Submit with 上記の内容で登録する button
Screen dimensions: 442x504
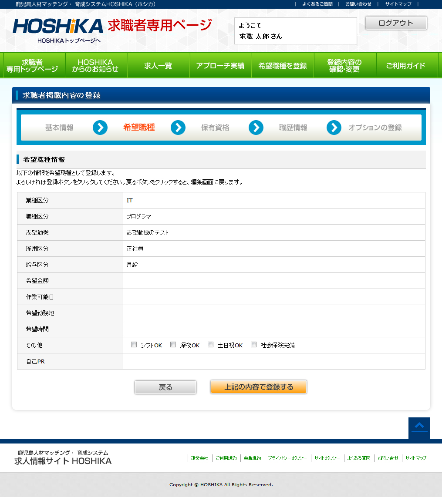259,387
